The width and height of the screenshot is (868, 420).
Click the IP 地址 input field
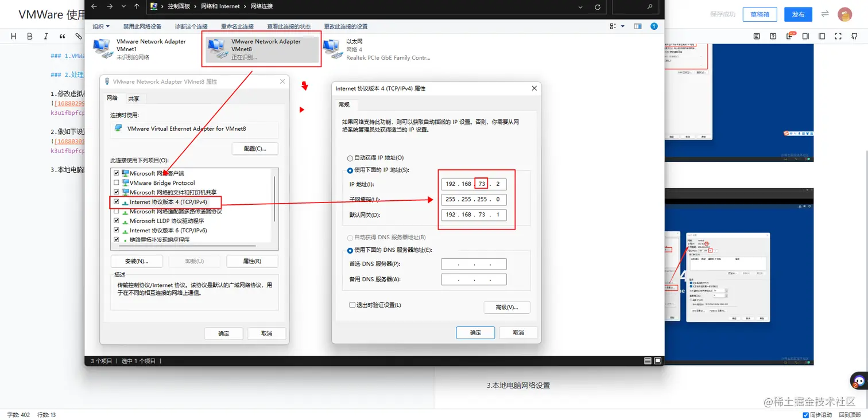coord(474,184)
